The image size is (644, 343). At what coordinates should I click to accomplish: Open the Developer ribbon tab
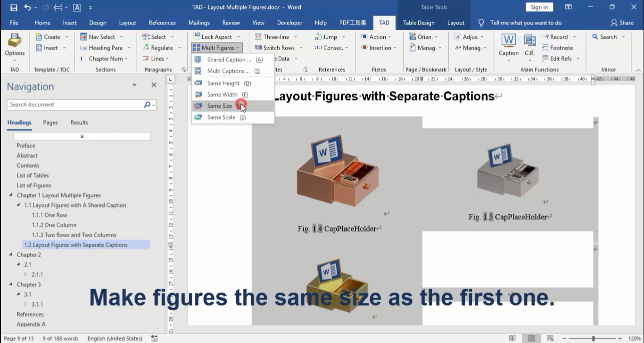[x=289, y=23]
